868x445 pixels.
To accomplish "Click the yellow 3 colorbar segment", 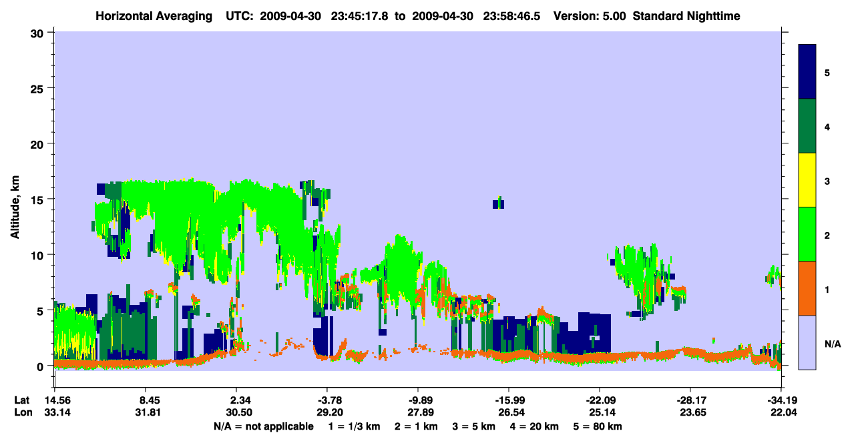I will click(x=807, y=180).
